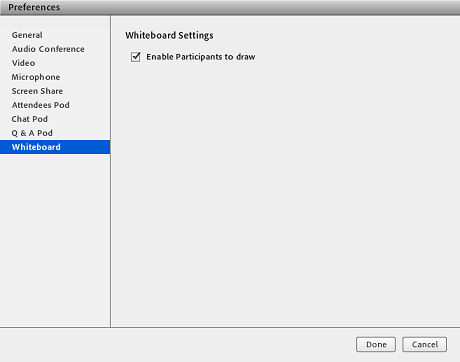The width and height of the screenshot is (460, 362).
Task: Click blank area of Whiteboard settings panel
Action: pos(286,193)
